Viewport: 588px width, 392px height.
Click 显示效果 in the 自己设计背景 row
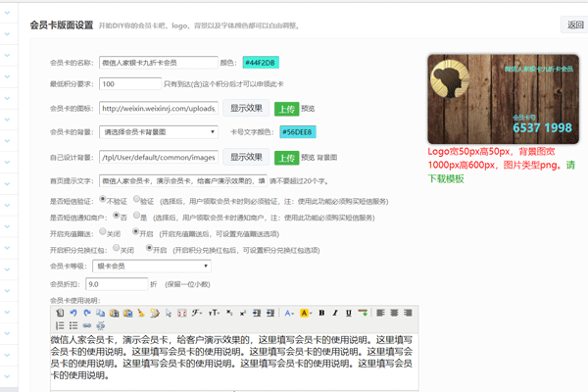click(246, 157)
